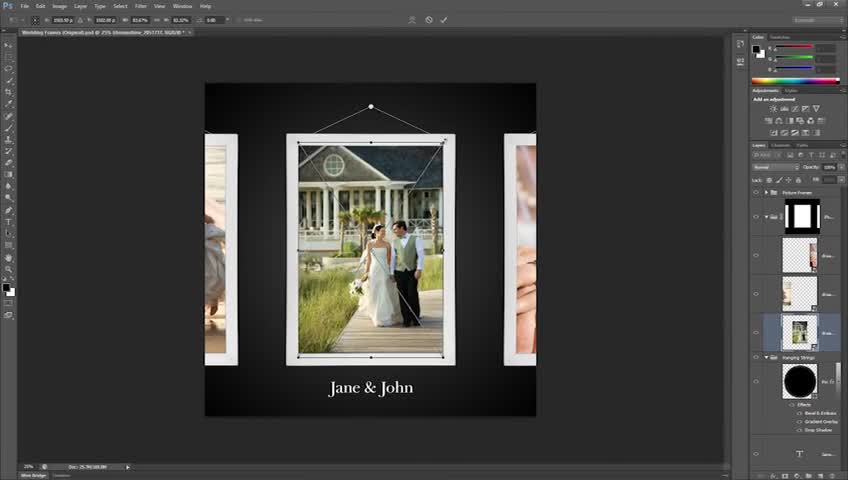Select the Eyedropper tool
The image size is (848, 480).
8,104
